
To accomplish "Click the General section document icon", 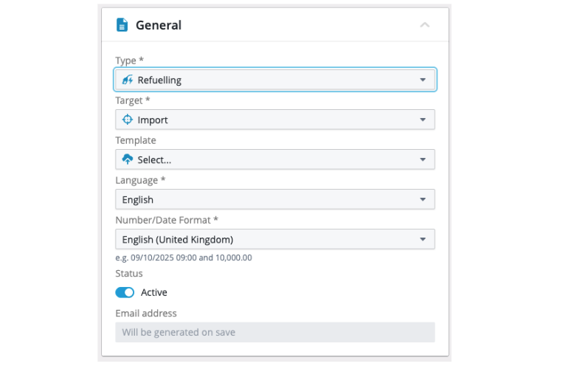I will point(122,25).
